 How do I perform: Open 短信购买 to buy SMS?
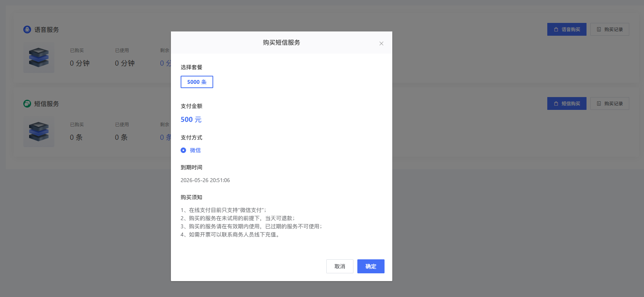(567, 104)
